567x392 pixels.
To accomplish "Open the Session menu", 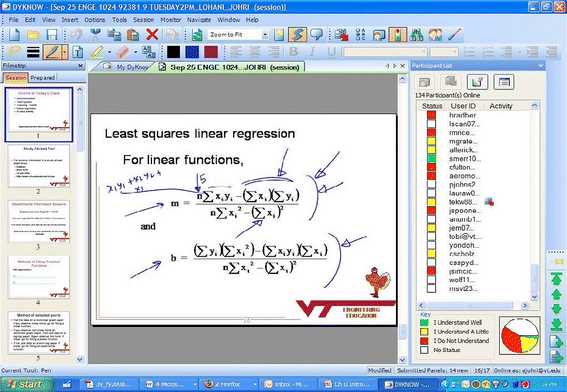I will coord(143,20).
